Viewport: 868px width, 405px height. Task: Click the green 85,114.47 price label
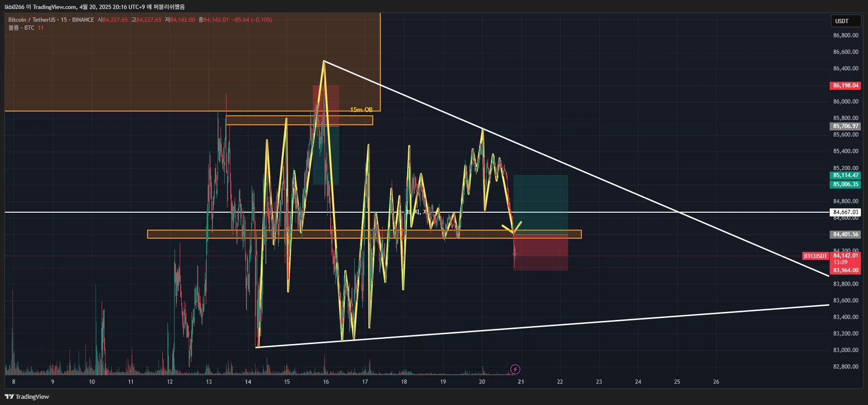click(x=845, y=175)
